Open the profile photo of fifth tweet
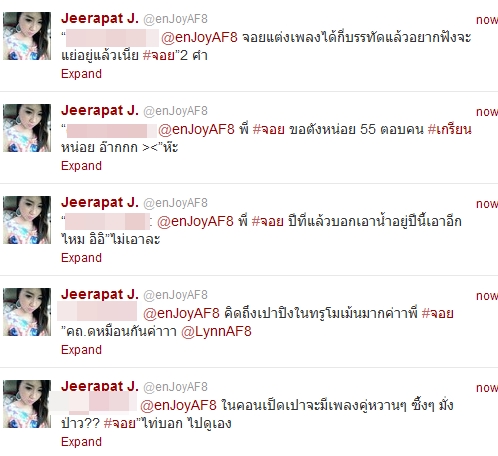The height and width of the screenshot is (456, 498). 27,404
